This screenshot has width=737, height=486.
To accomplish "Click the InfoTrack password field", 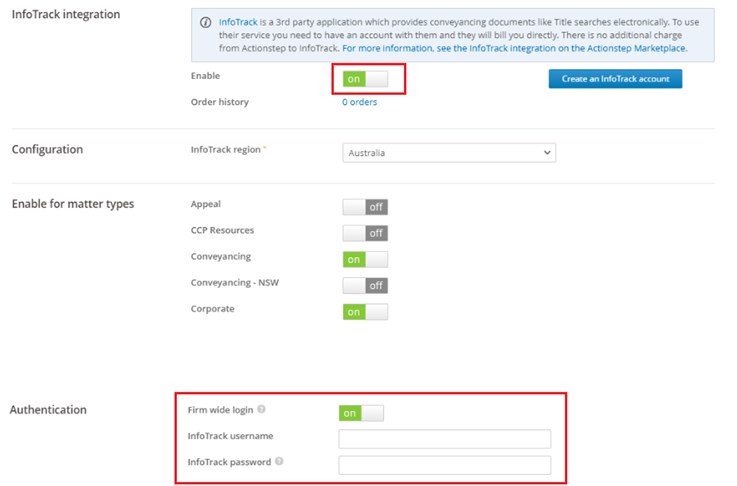I will (445, 465).
